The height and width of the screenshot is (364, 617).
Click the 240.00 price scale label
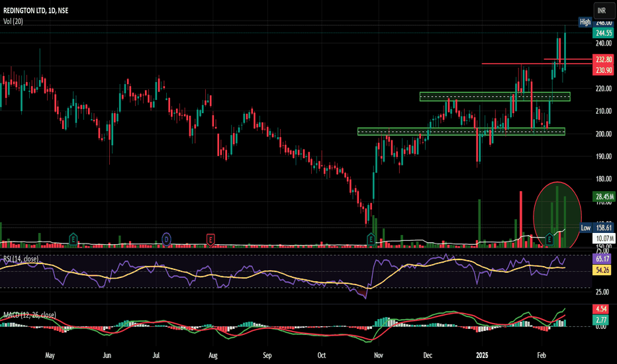(604, 43)
